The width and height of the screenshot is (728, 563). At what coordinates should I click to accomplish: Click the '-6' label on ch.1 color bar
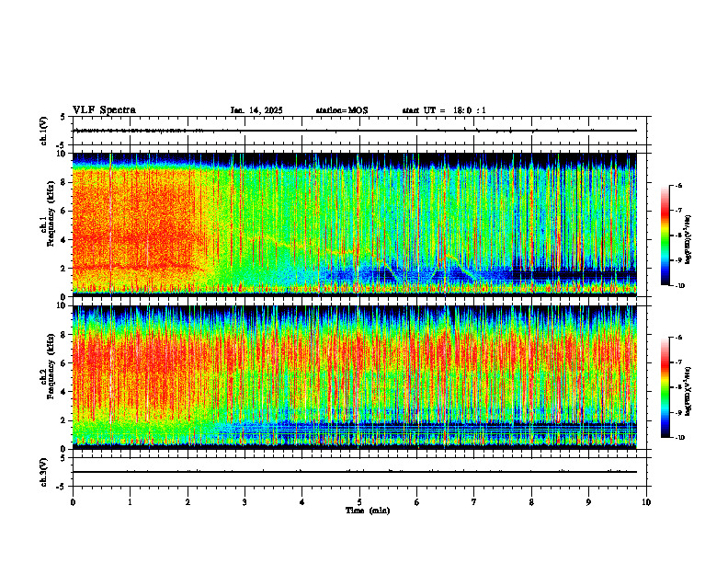[x=678, y=185]
